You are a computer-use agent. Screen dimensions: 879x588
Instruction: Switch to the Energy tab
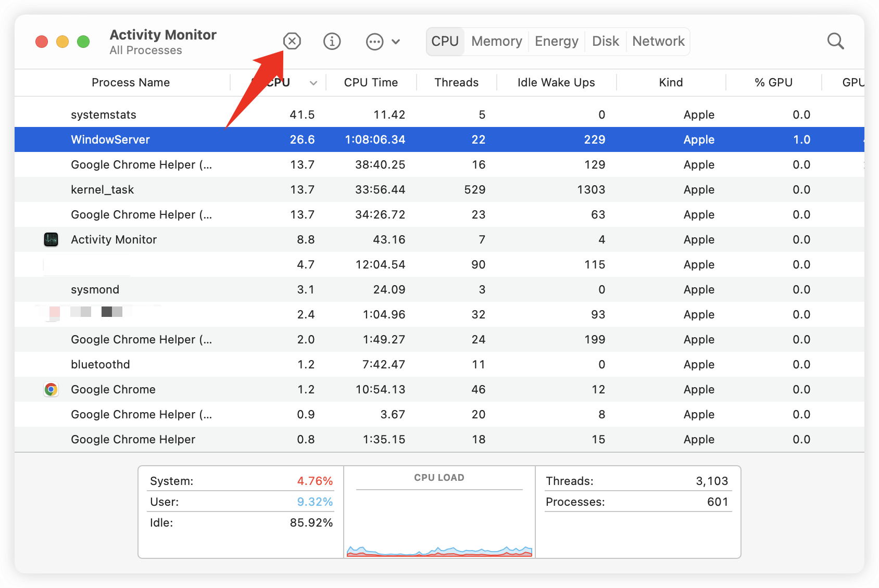(x=557, y=41)
